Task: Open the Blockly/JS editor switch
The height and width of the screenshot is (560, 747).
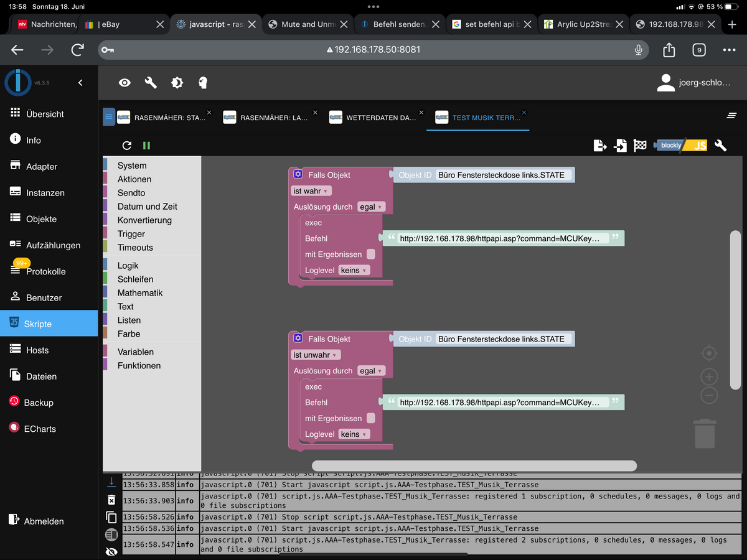Action: [x=680, y=146]
